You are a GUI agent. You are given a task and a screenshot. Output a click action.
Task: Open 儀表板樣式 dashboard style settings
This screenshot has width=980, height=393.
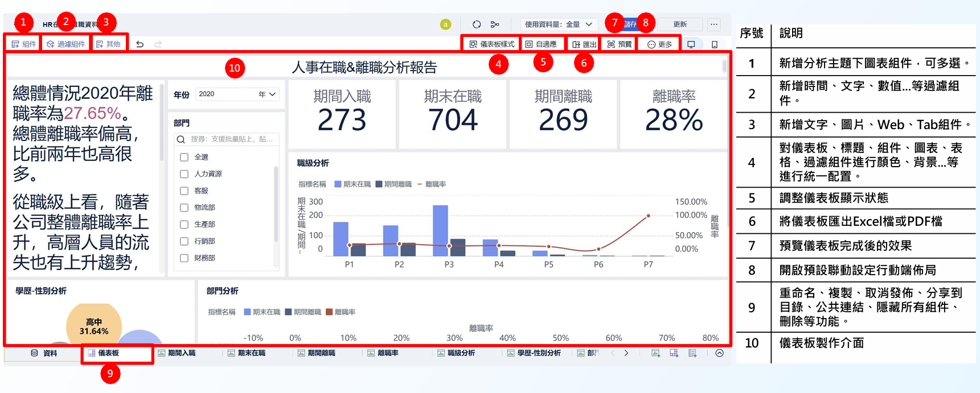pyautogui.click(x=491, y=44)
